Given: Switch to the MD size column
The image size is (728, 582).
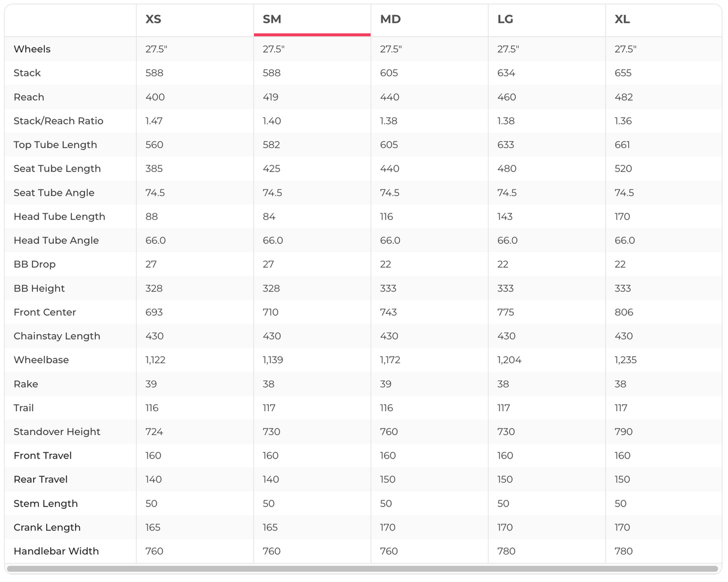Looking at the screenshot, I should pyautogui.click(x=390, y=20).
